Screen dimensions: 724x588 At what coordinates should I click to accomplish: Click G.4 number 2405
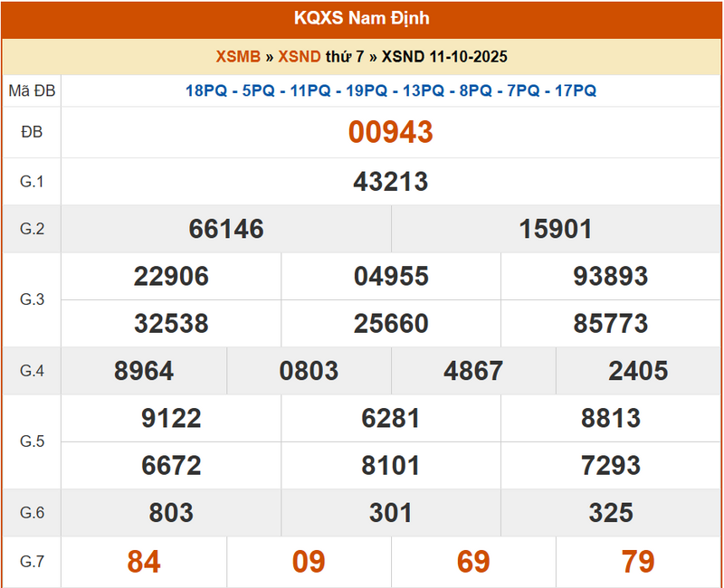pyautogui.click(x=639, y=370)
